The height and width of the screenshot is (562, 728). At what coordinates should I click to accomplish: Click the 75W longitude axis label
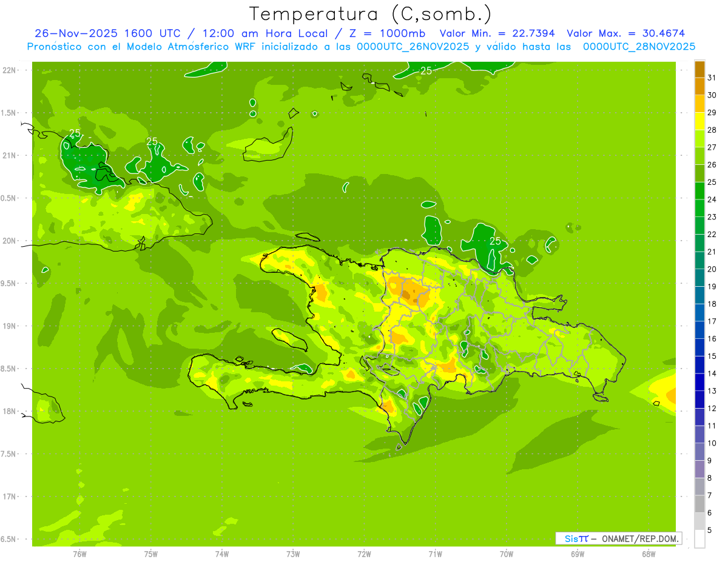[x=150, y=554]
